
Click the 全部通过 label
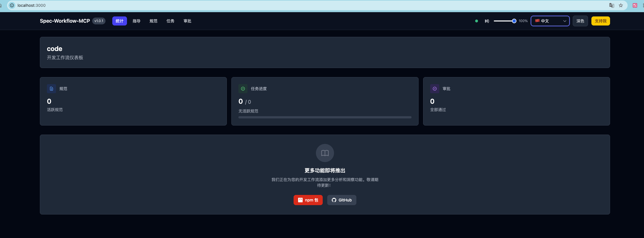tap(438, 110)
